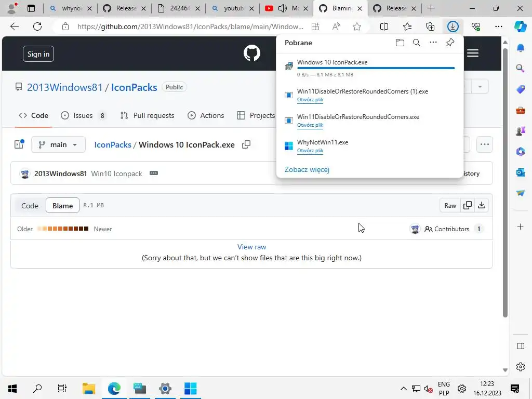
Task: Open Raw file button
Action: [450, 206]
